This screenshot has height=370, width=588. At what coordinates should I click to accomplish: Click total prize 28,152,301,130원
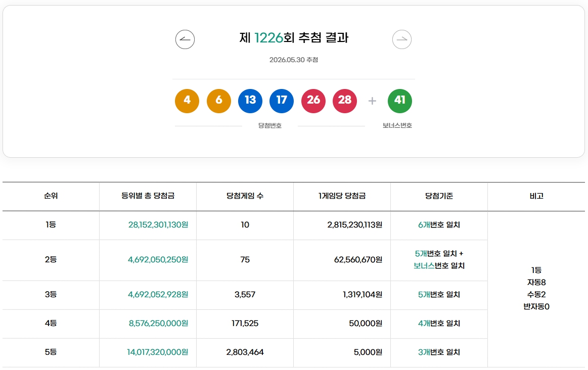point(158,224)
